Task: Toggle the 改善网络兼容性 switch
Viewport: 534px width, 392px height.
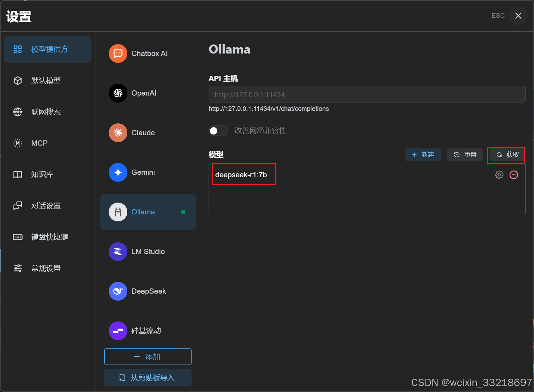Action: coord(218,131)
